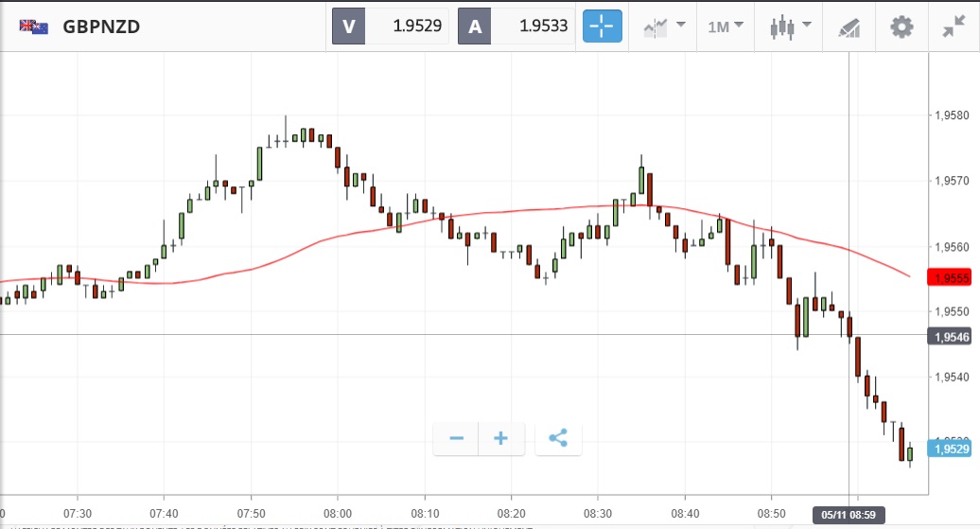The width and height of the screenshot is (980, 529).
Task: Open chart settings gear icon
Action: (902, 26)
